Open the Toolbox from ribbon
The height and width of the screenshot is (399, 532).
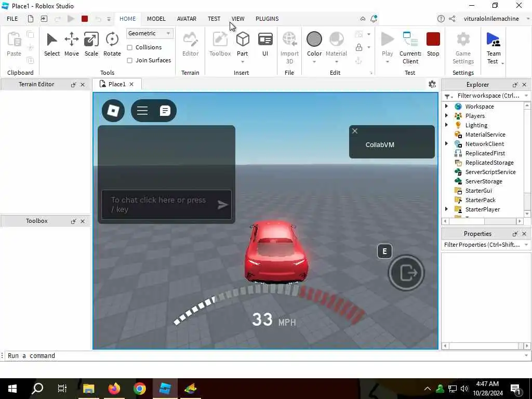[220, 44]
